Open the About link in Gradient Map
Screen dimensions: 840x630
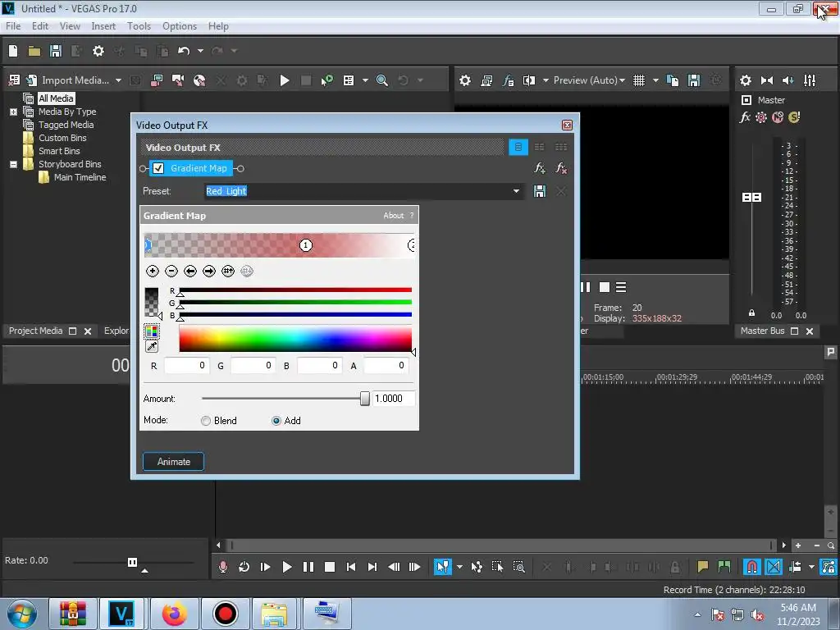click(x=393, y=216)
